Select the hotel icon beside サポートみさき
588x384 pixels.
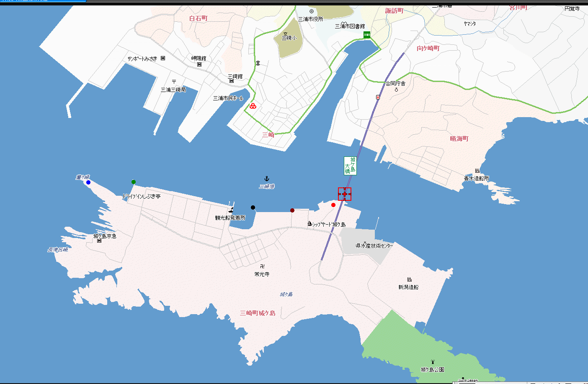click(x=163, y=58)
